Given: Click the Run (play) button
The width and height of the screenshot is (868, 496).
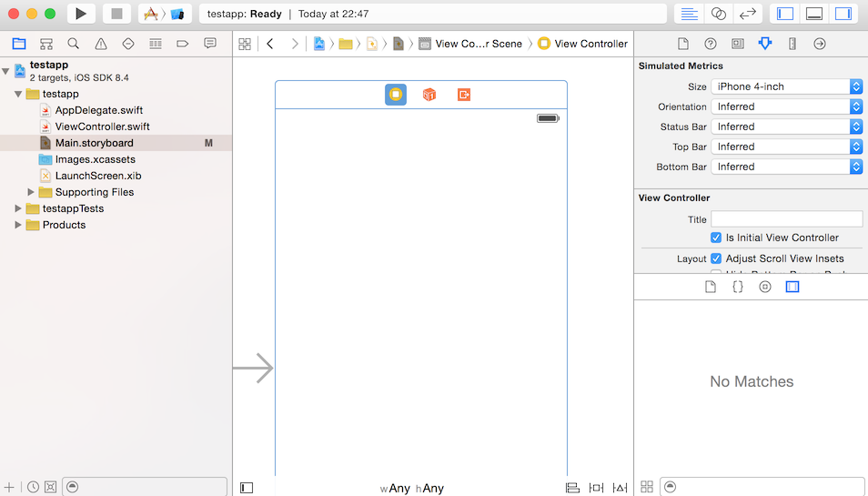Looking at the screenshot, I should click(x=81, y=14).
